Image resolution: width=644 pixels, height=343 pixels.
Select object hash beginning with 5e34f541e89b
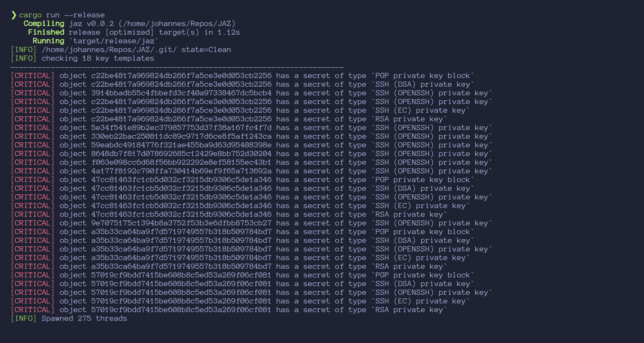click(x=181, y=128)
